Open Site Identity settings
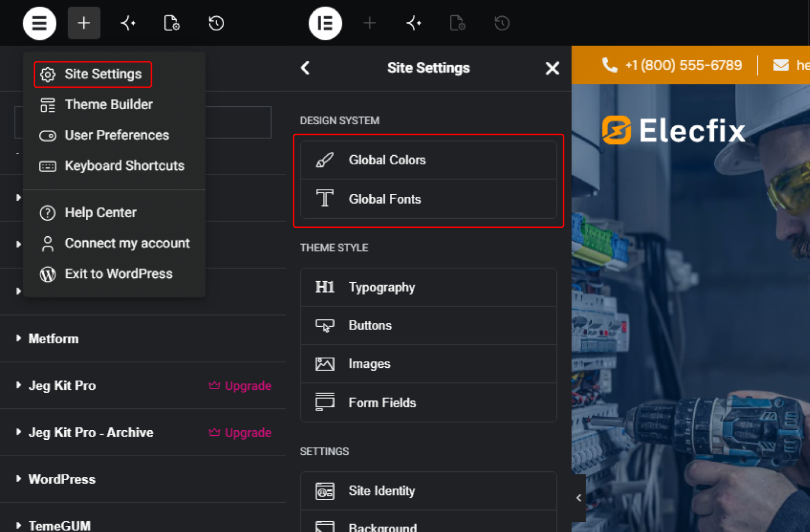 coord(429,491)
